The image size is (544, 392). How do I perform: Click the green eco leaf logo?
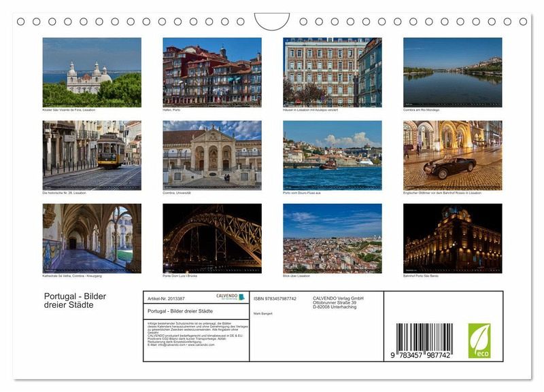pos(479,340)
